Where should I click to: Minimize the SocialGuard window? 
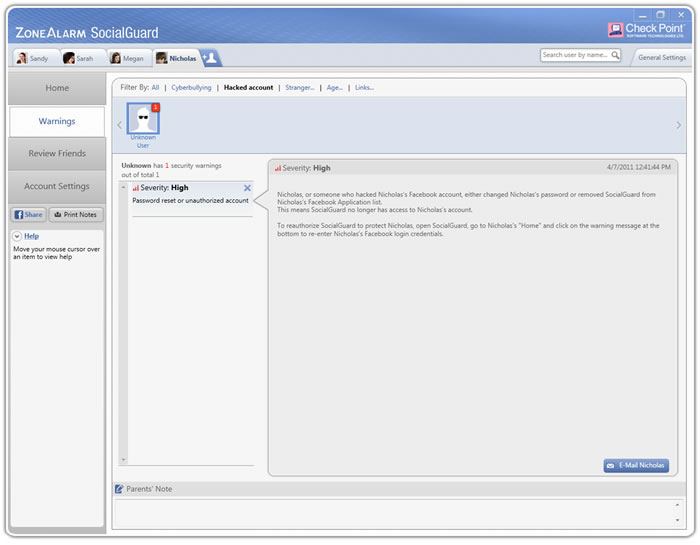(x=642, y=16)
